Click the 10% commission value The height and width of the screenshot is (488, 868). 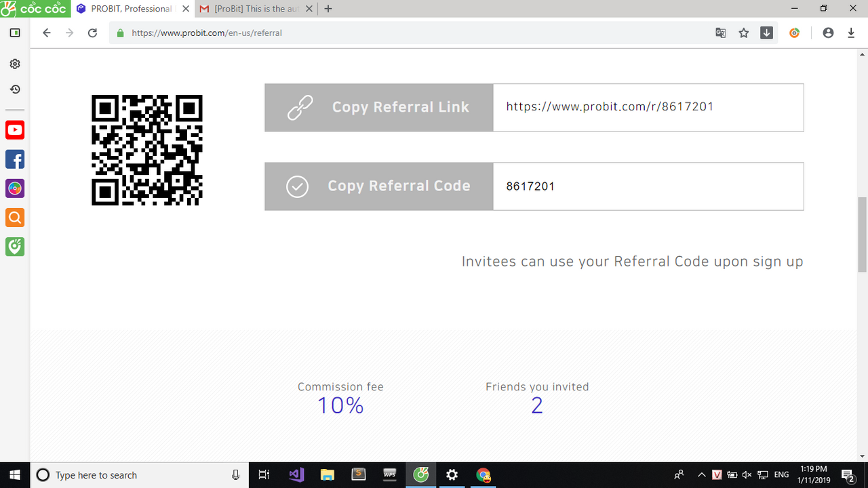[x=340, y=405]
